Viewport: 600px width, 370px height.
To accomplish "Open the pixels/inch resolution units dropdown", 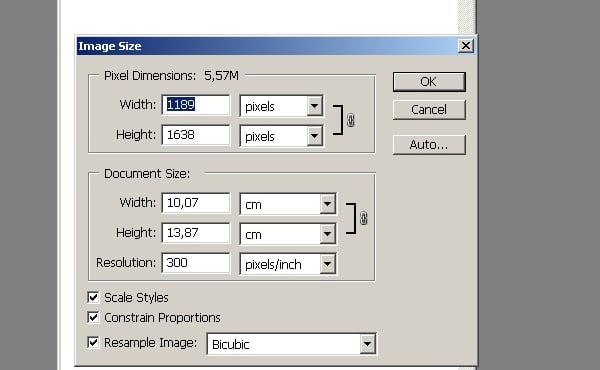I will 288,264.
